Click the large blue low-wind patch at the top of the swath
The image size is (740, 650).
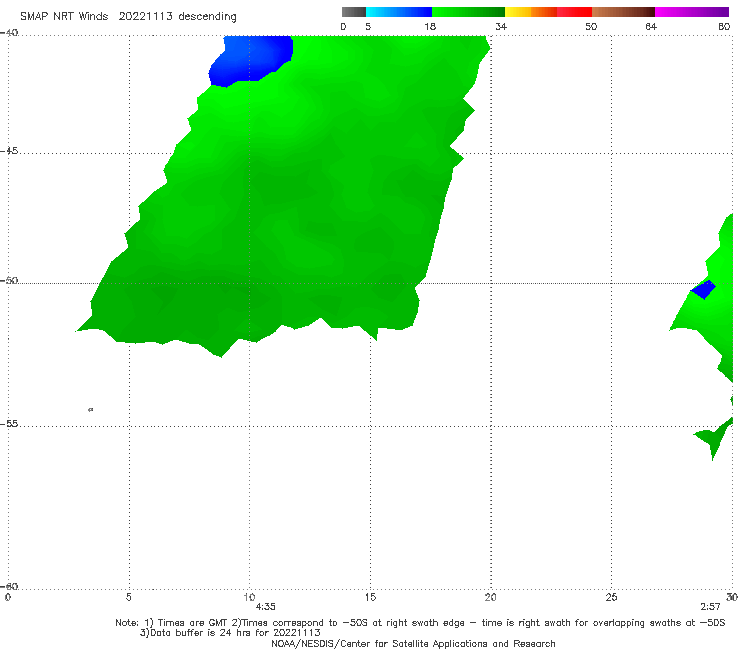coord(252,59)
